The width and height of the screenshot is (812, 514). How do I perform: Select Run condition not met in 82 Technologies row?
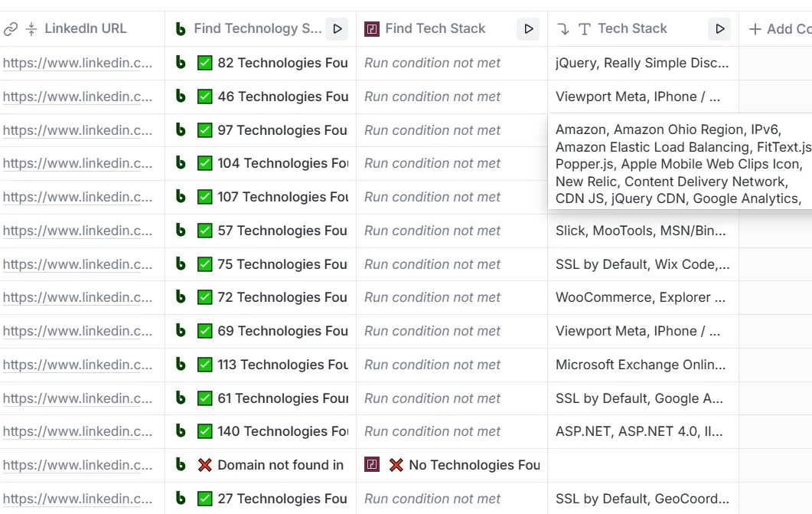(452, 64)
